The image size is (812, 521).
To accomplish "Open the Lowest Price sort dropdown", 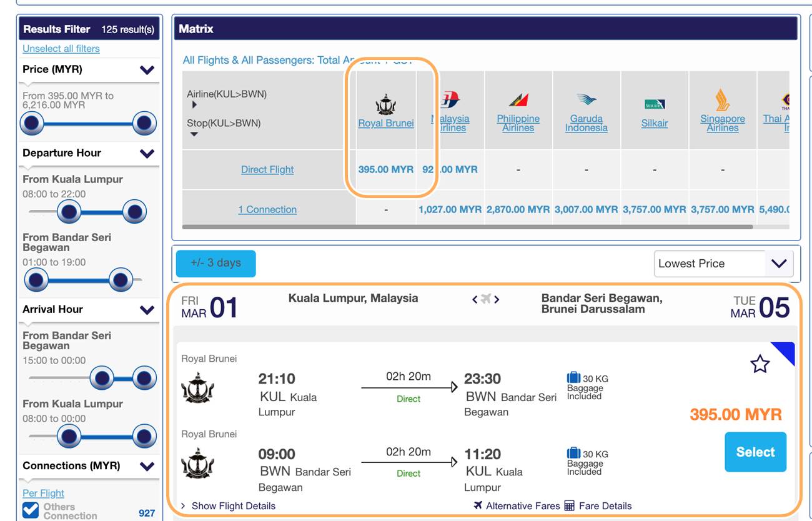I will [x=723, y=264].
